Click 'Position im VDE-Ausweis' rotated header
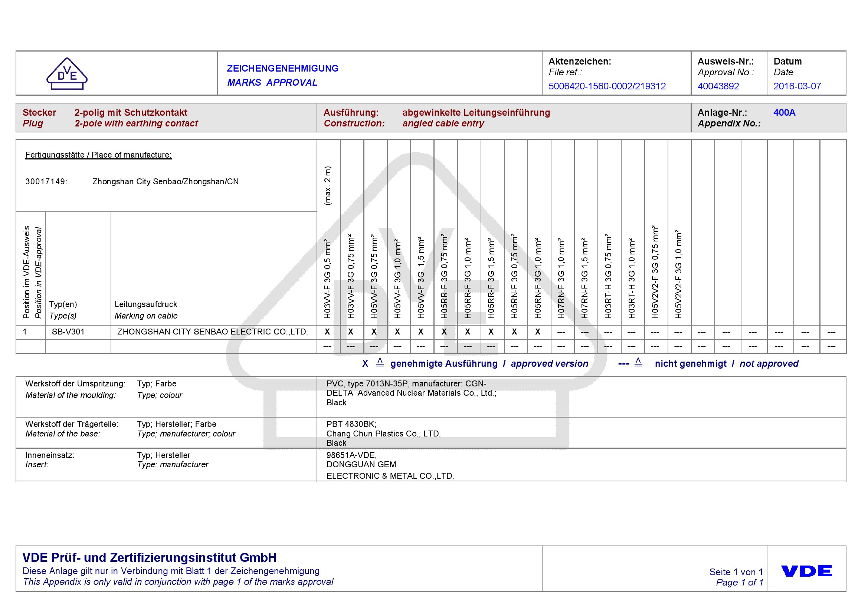Screen dimensions: 868x613 pos(26,272)
